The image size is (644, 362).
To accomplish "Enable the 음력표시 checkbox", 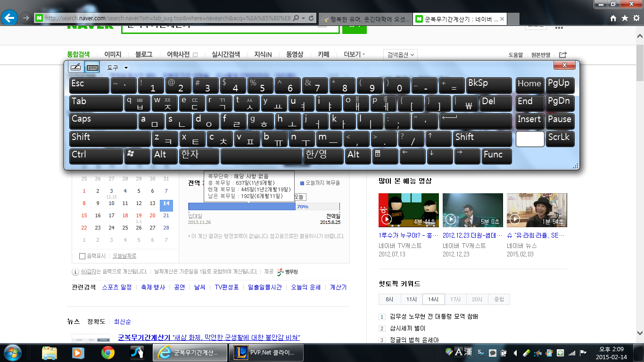I will (83, 256).
